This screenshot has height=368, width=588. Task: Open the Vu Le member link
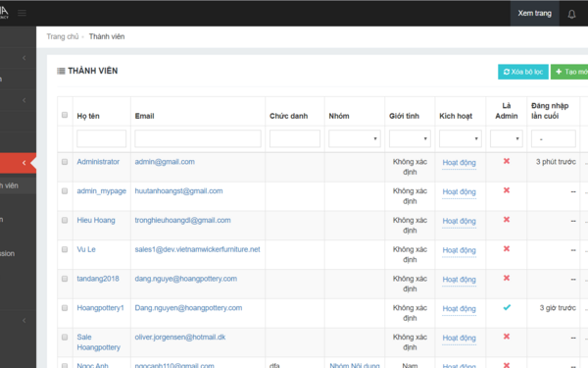(x=86, y=249)
